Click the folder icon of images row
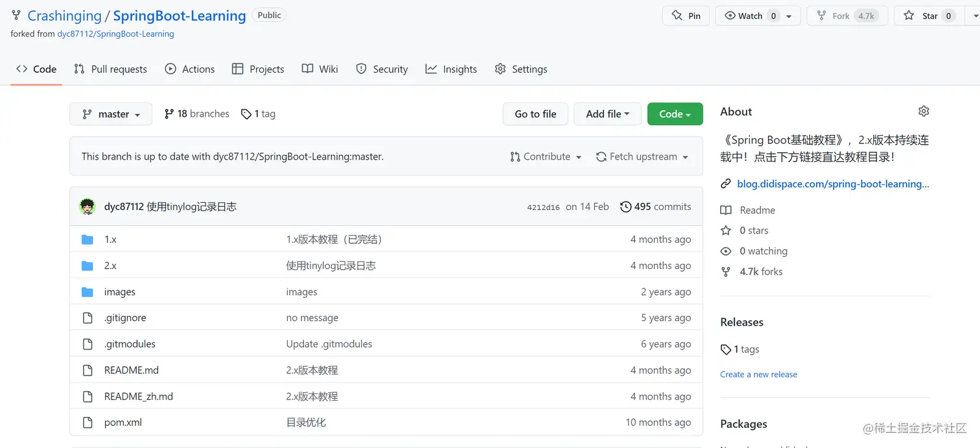Viewport: 980px width, 448px height. 87,292
